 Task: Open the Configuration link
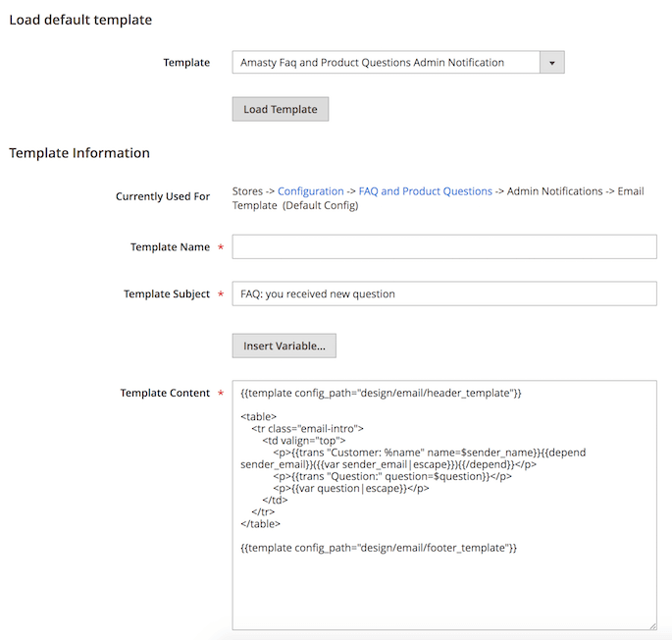[311, 191]
